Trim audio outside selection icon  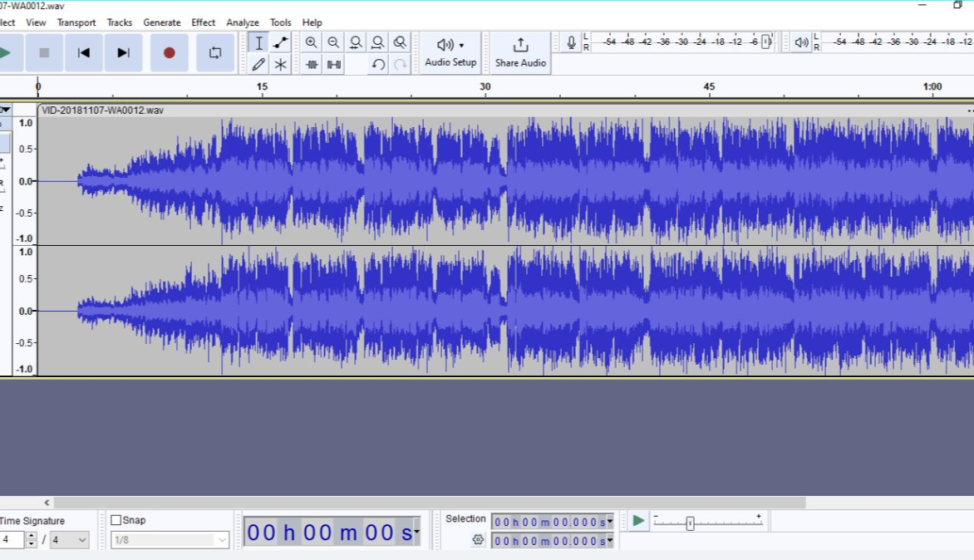point(312,65)
